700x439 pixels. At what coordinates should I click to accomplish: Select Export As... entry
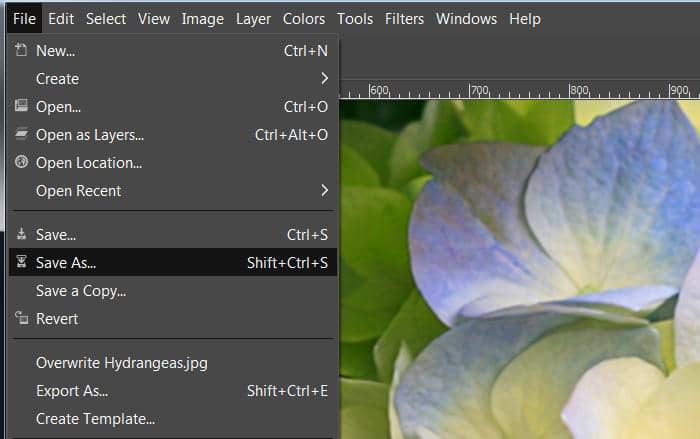click(x=173, y=391)
